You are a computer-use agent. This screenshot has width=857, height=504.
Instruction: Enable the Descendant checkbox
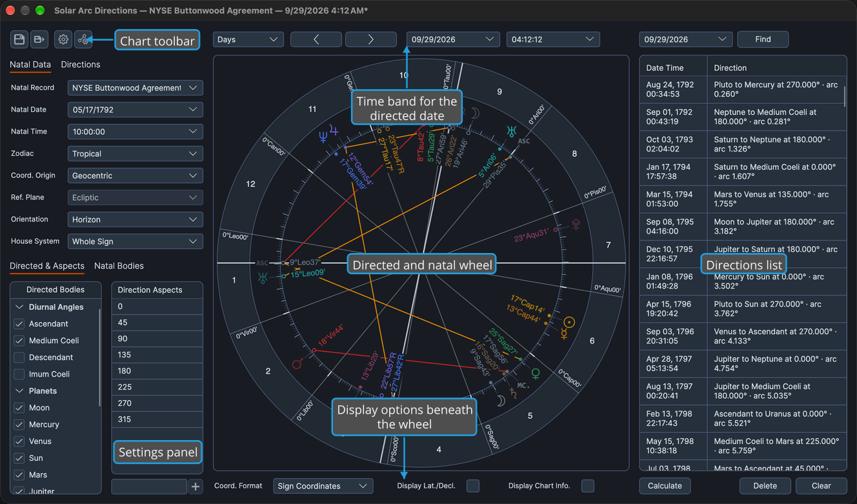tap(19, 358)
